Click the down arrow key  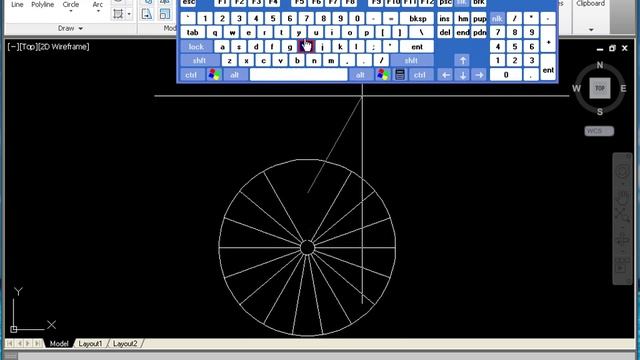(462, 75)
